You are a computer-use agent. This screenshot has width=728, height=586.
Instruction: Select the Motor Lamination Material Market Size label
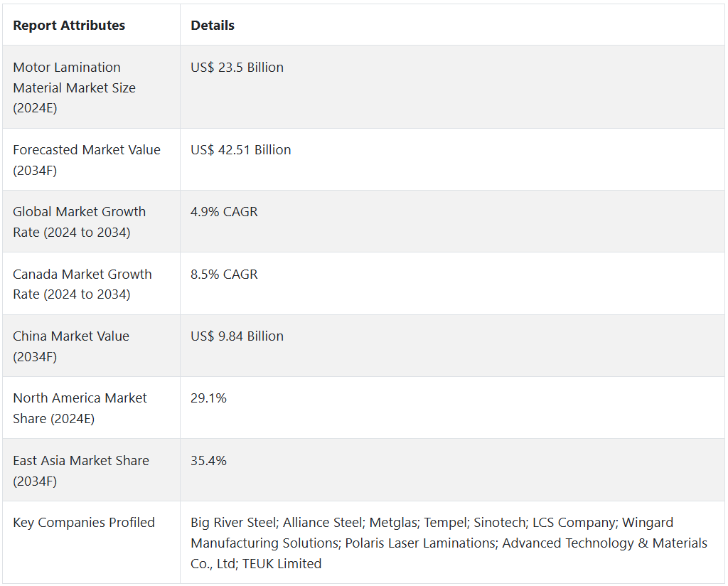74,87
